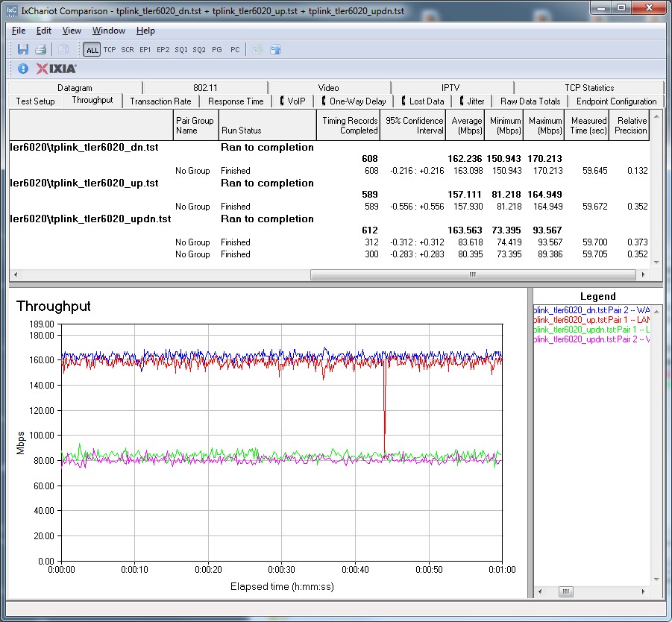Switch to the One-Way Delay tab
The width and height of the screenshot is (672, 622).
[354, 101]
